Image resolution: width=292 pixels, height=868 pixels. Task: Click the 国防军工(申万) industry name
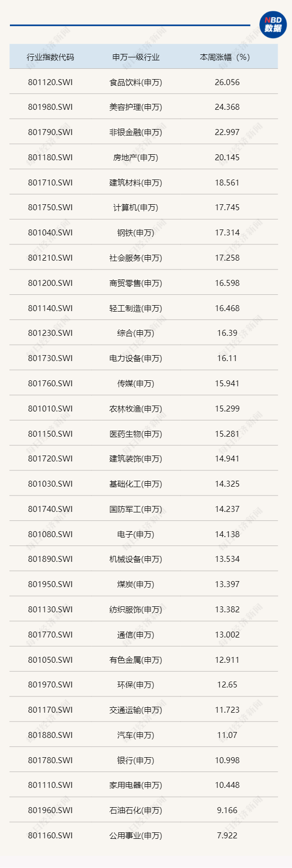coord(136,509)
